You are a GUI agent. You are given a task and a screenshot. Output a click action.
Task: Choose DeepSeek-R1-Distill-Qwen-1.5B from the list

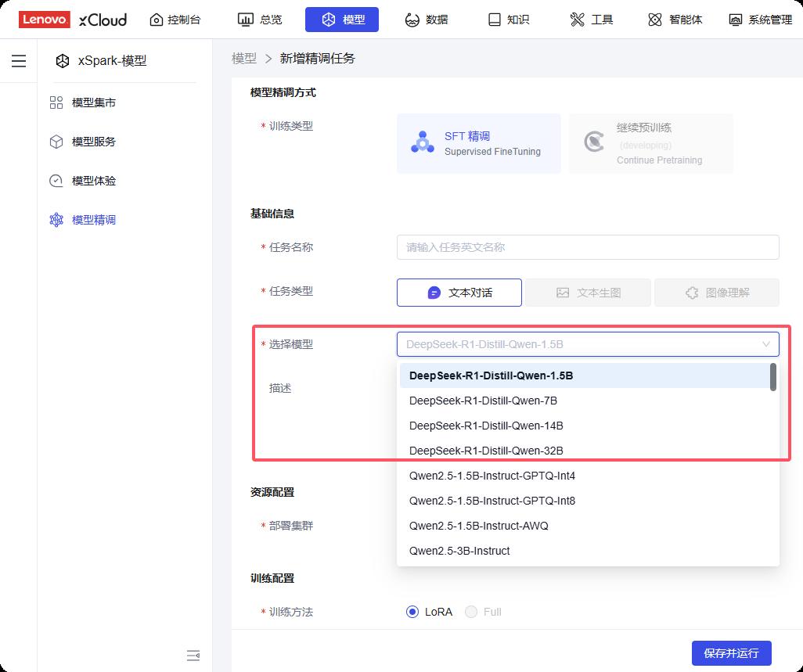585,376
